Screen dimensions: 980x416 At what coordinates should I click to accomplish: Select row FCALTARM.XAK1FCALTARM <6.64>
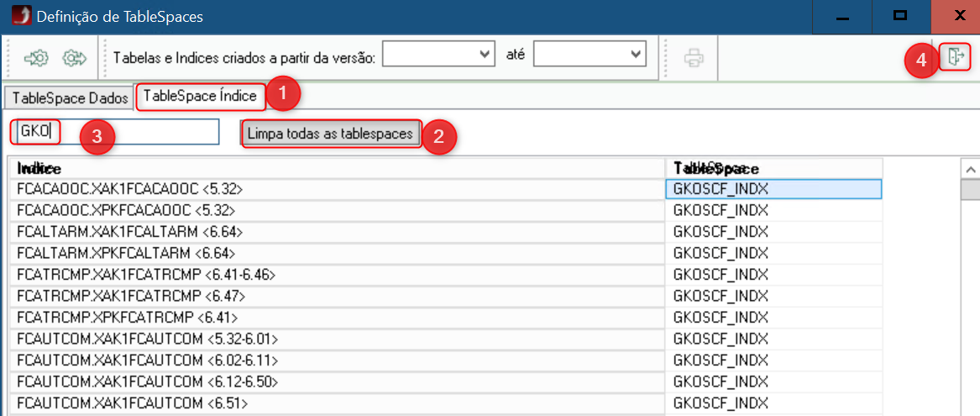(338, 231)
